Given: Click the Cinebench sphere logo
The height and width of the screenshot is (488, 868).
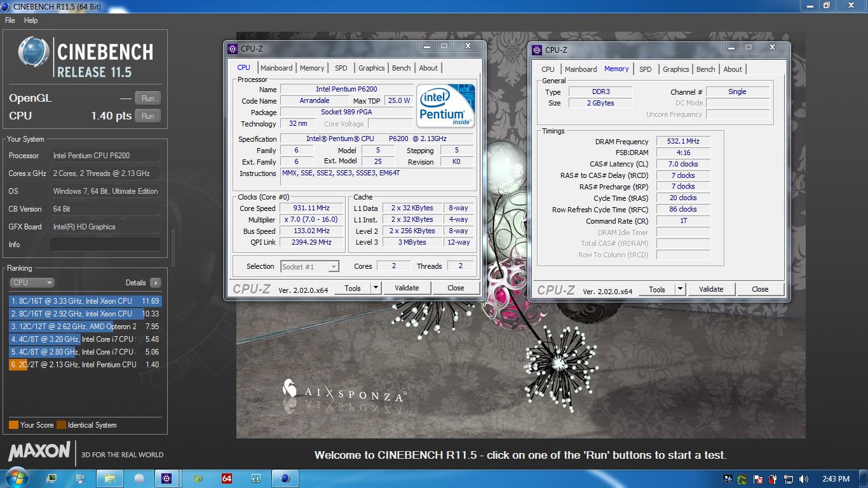Looking at the screenshot, I should 34,52.
